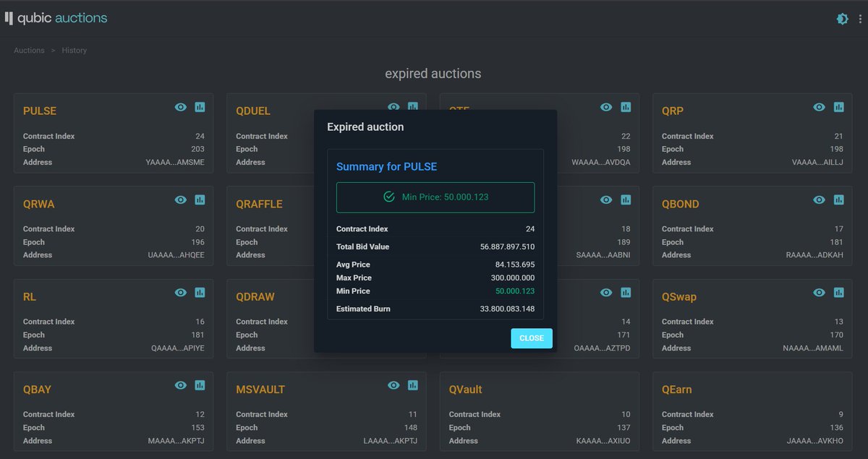The height and width of the screenshot is (459, 868).
Task: Click the highlighted Min Price value 50.000.123
Action: (x=516, y=291)
